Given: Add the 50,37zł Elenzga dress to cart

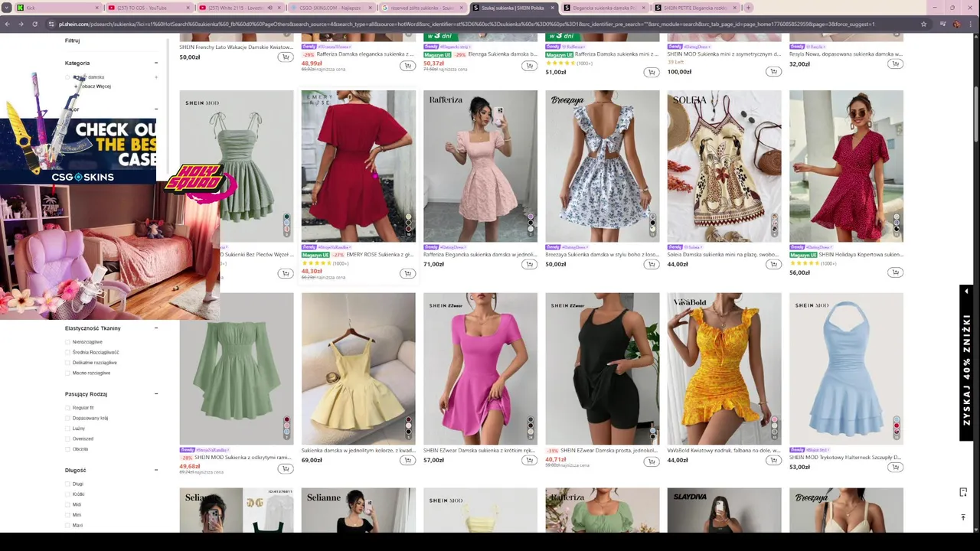Looking at the screenshot, I should [x=529, y=66].
